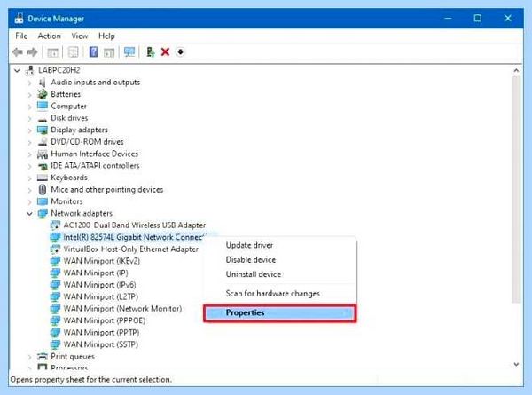Click the Disk drives category icon
532x395 pixels.
42,119
